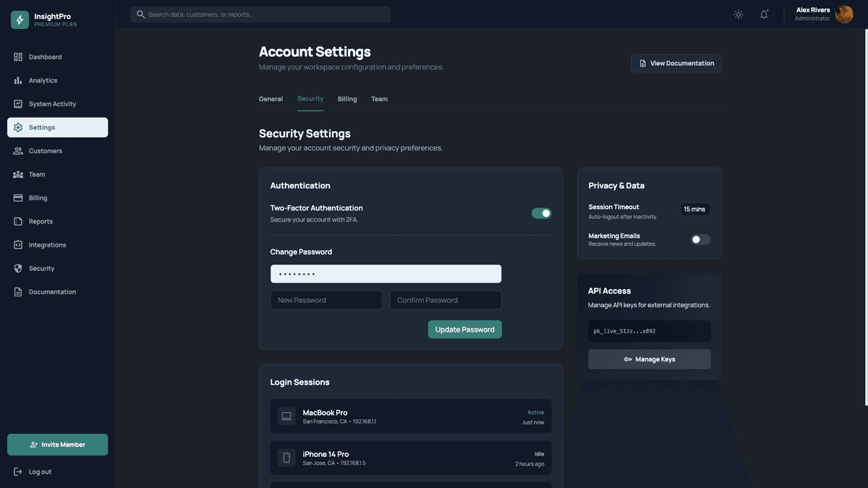Click the New Password input field

pyautogui.click(x=326, y=299)
